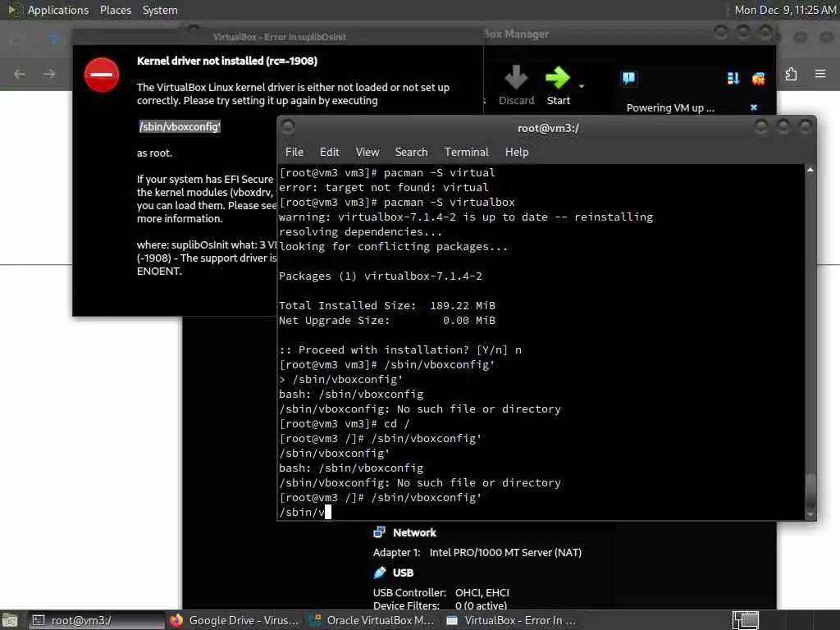Open the dropdown arrow next to Start
This screenshot has width=840, height=630.
click(x=582, y=86)
